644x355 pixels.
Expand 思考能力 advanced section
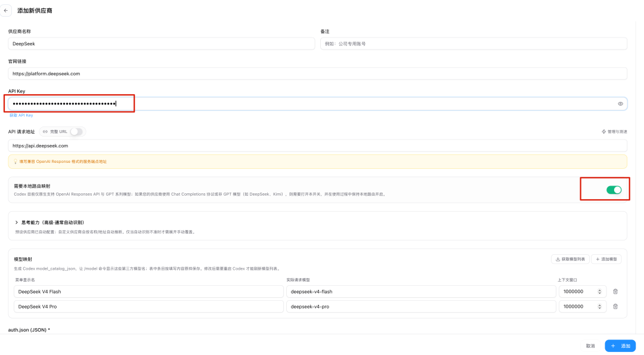click(x=49, y=223)
